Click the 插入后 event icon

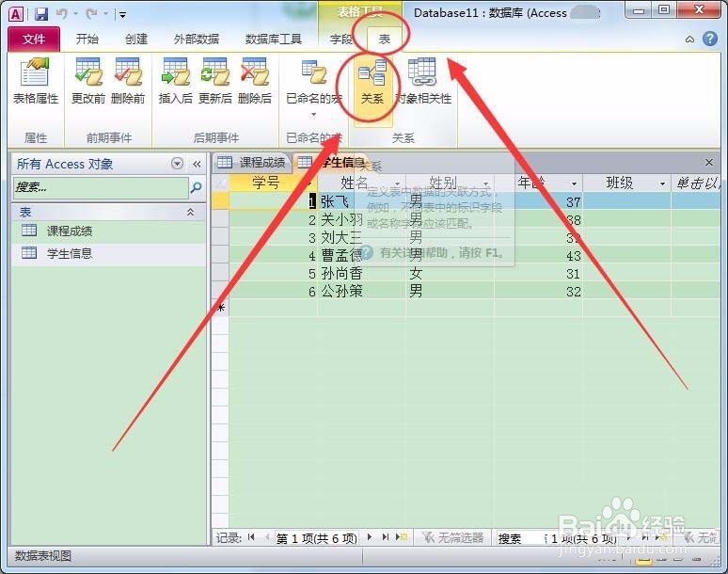[175, 81]
